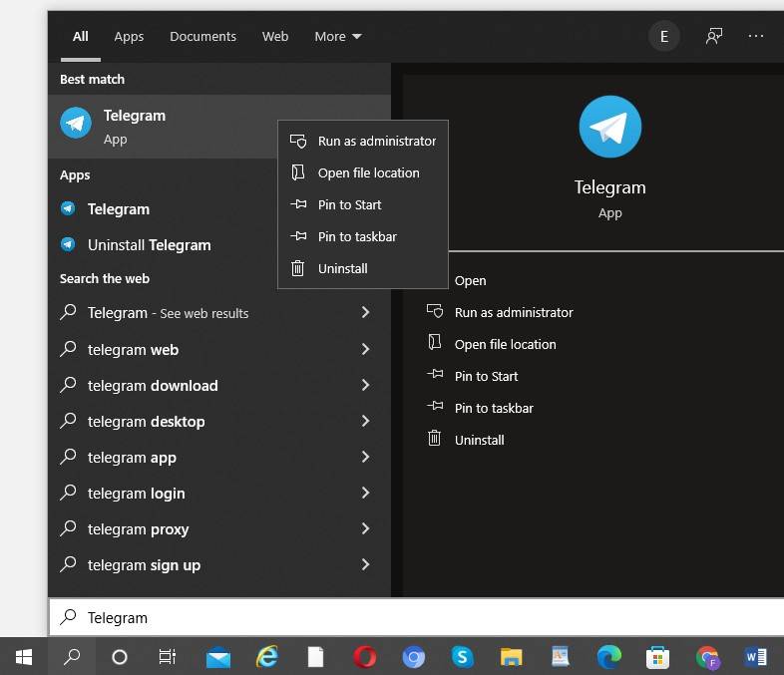Image resolution: width=784 pixels, height=675 pixels.
Task: Click the Windows Start button
Action: (24, 656)
